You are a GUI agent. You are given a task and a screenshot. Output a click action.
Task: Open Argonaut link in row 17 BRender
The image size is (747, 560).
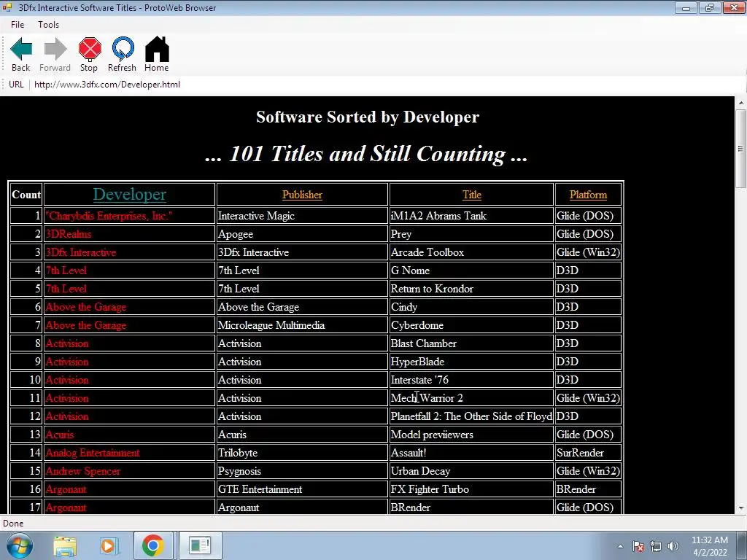tap(66, 507)
